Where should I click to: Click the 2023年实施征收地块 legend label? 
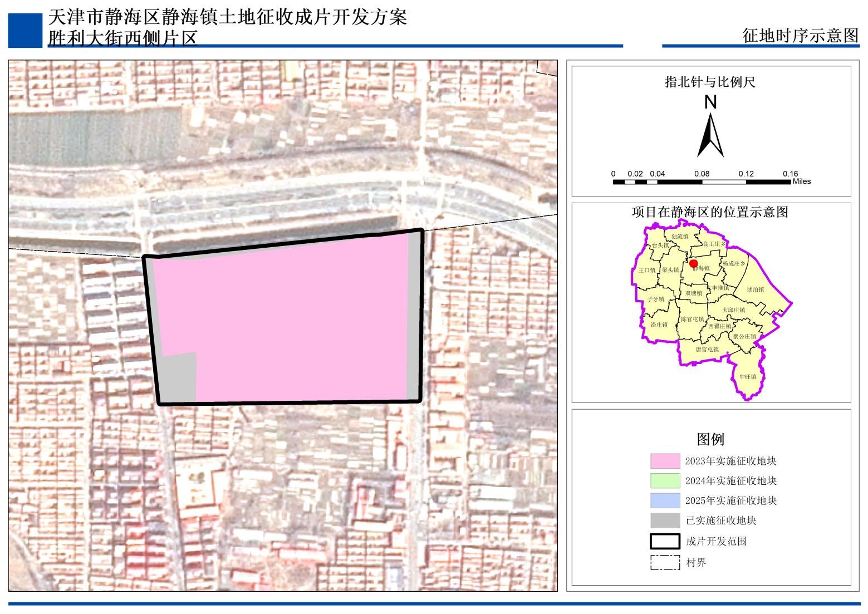tap(730, 461)
